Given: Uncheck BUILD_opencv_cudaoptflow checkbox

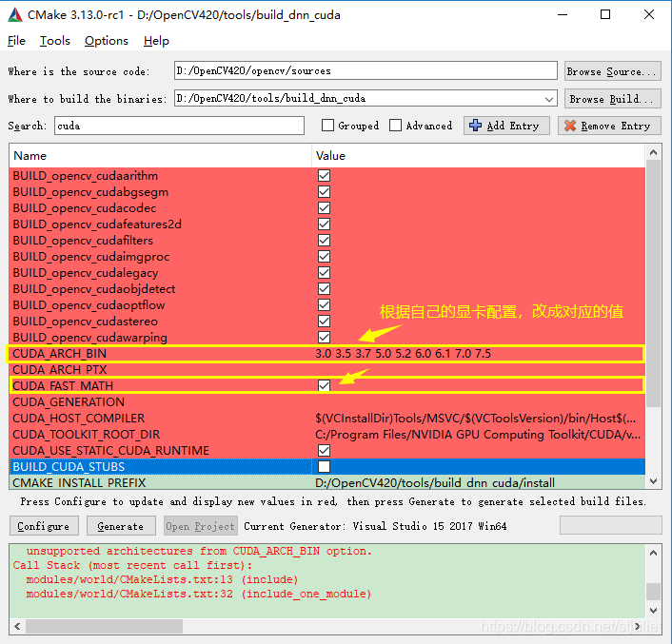Looking at the screenshot, I should [324, 304].
